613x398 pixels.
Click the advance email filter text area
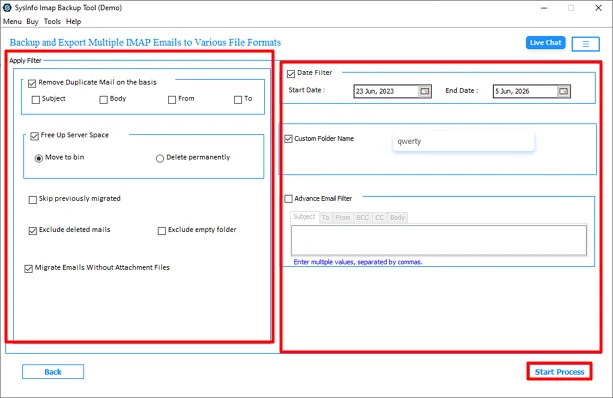[x=439, y=240]
